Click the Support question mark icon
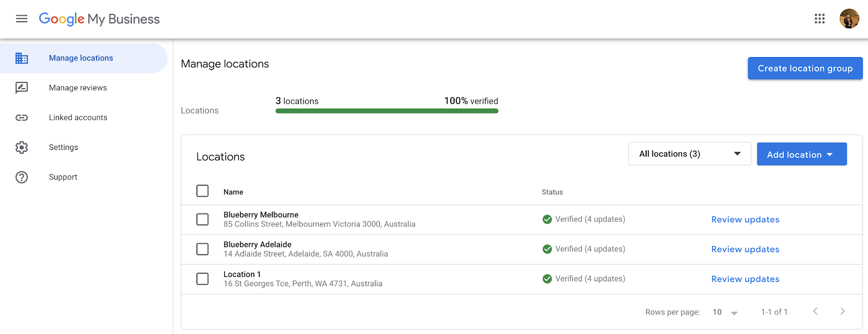The width and height of the screenshot is (868, 334). [22, 177]
